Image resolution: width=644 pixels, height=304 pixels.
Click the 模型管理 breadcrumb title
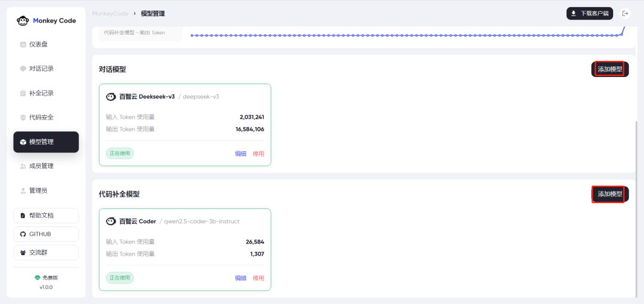(x=153, y=14)
